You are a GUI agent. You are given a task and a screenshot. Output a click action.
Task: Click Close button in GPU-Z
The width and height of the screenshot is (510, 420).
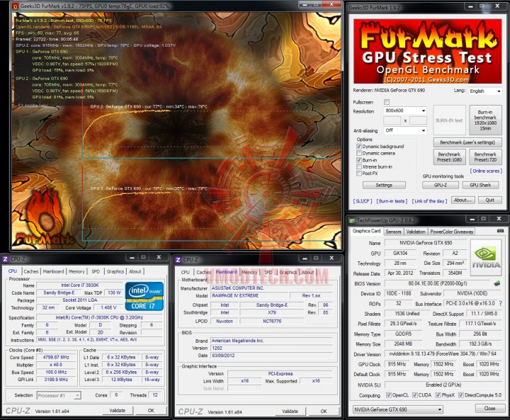(x=489, y=408)
